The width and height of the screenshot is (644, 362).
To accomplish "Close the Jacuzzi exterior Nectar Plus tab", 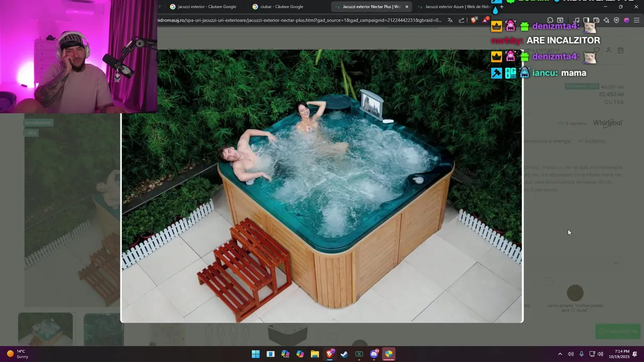I will pos(407,7).
